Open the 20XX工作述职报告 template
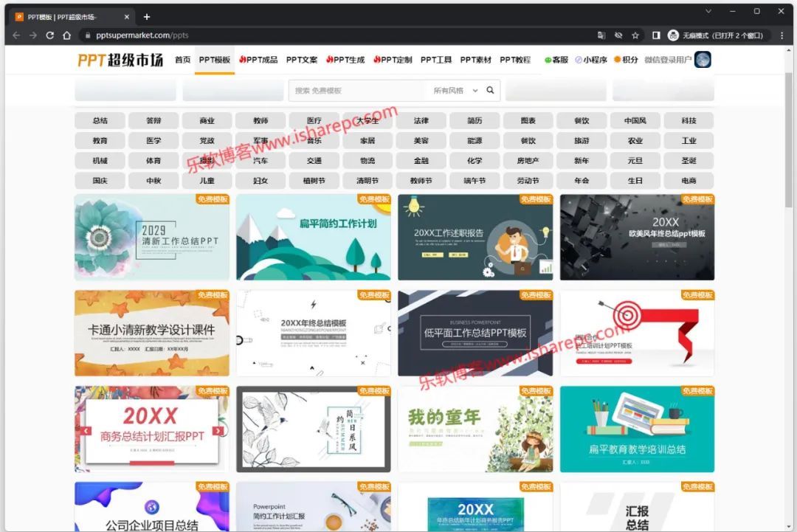The image size is (797, 532). pyautogui.click(x=475, y=238)
